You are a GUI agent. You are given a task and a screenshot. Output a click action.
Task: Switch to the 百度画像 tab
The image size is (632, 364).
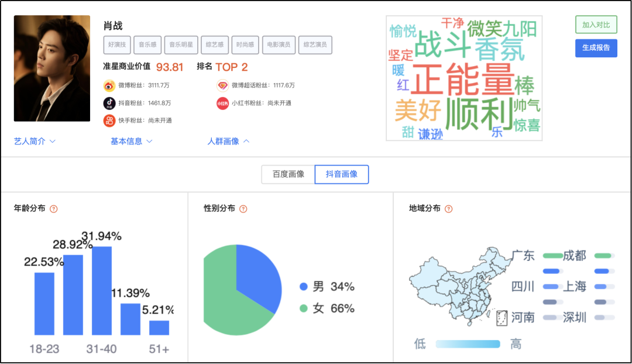point(288,174)
